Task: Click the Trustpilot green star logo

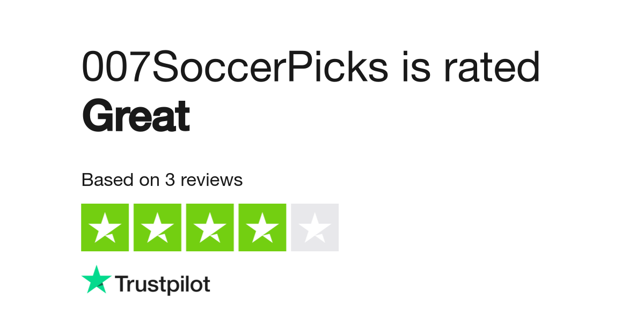Action: tap(97, 279)
